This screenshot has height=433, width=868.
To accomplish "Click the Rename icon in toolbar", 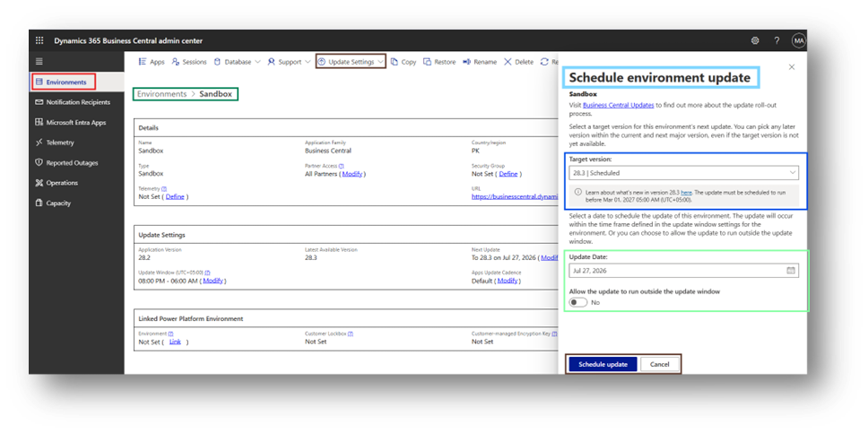I will pos(466,62).
